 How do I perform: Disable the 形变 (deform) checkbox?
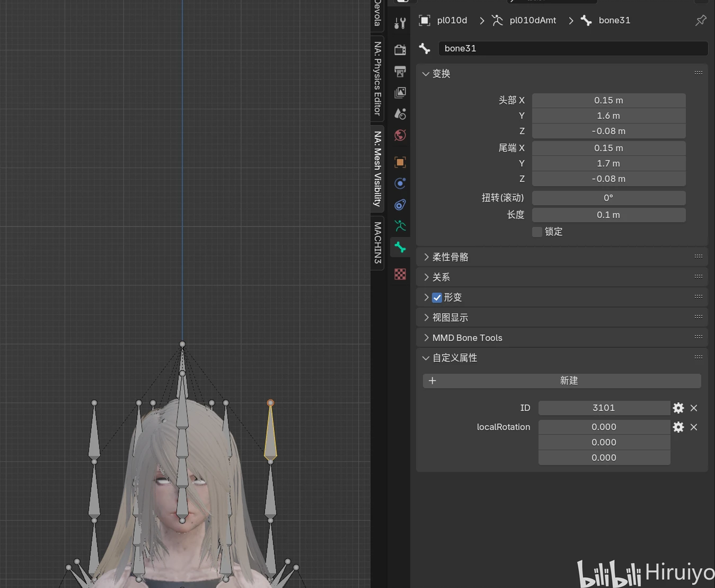(x=437, y=298)
